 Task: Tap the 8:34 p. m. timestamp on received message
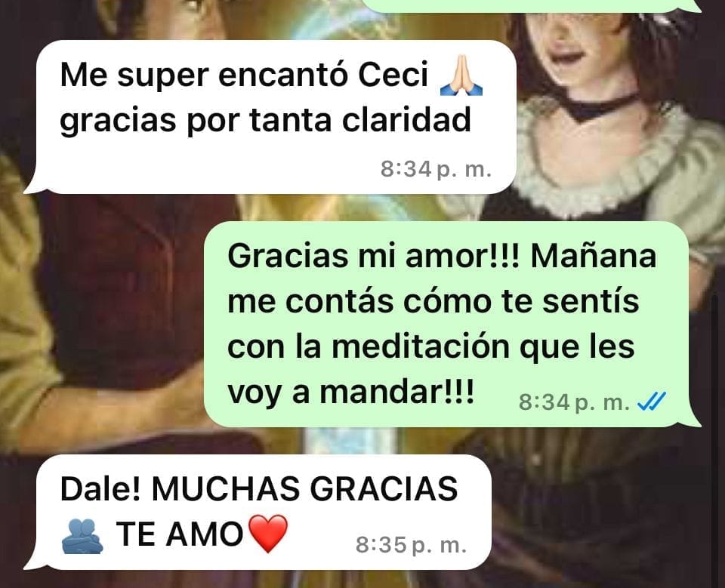[436, 169]
